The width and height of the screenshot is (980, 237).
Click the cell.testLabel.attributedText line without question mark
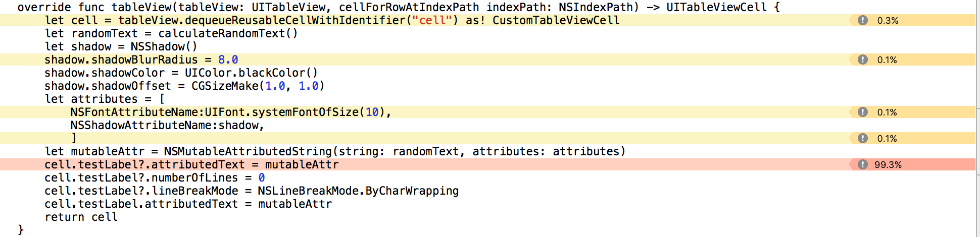point(188,204)
